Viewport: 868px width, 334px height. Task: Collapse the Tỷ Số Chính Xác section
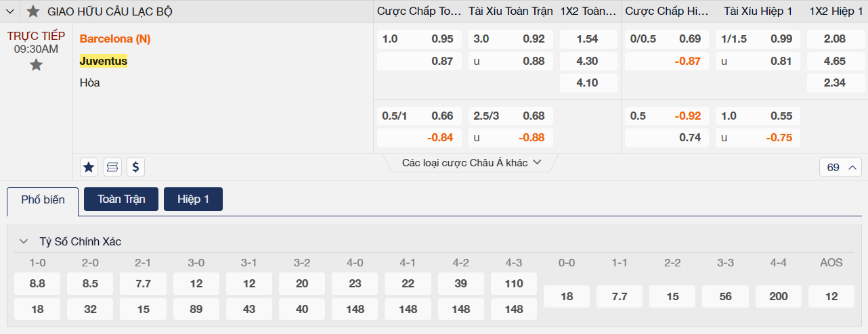click(24, 241)
